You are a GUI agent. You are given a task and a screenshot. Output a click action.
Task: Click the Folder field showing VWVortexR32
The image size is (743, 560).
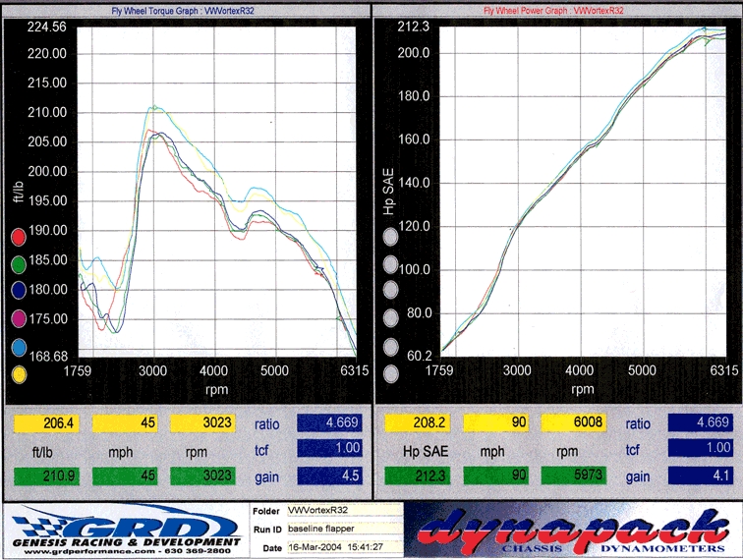tap(343, 512)
